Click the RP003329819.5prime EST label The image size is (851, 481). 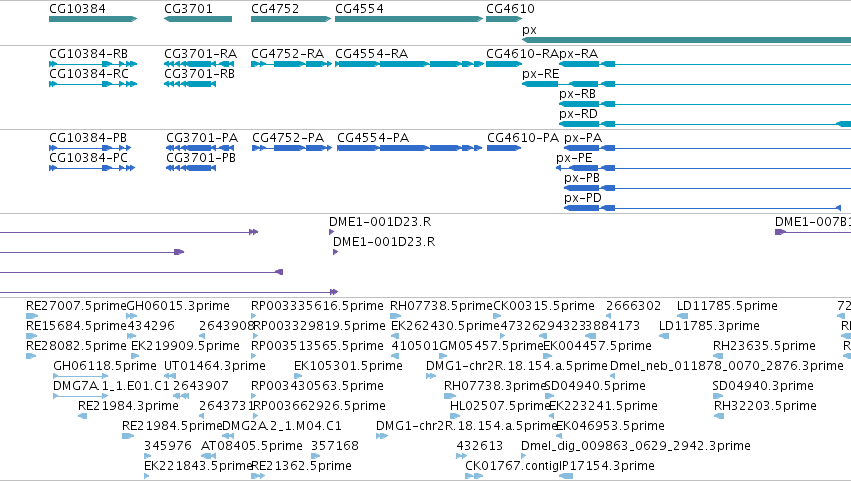click(319, 326)
